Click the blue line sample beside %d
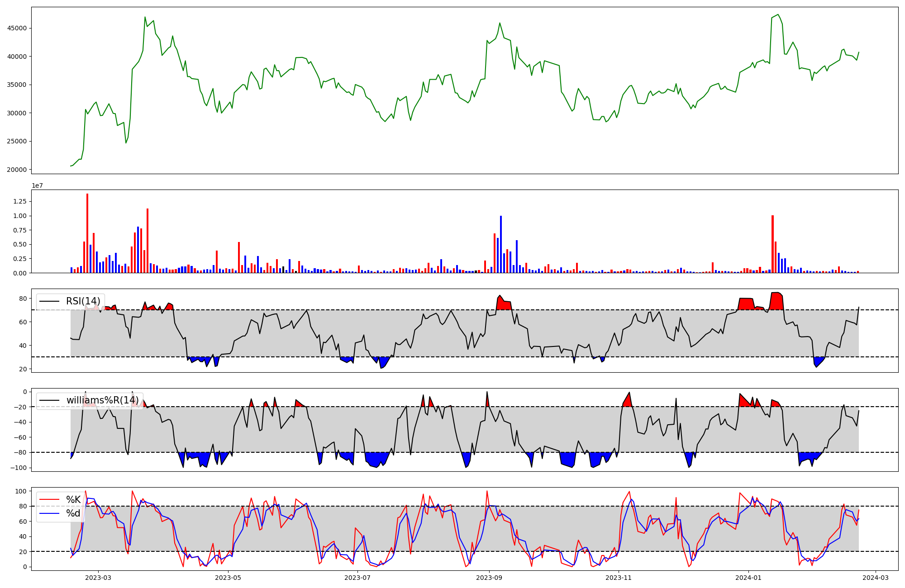The height and width of the screenshot is (588, 905). (49, 513)
